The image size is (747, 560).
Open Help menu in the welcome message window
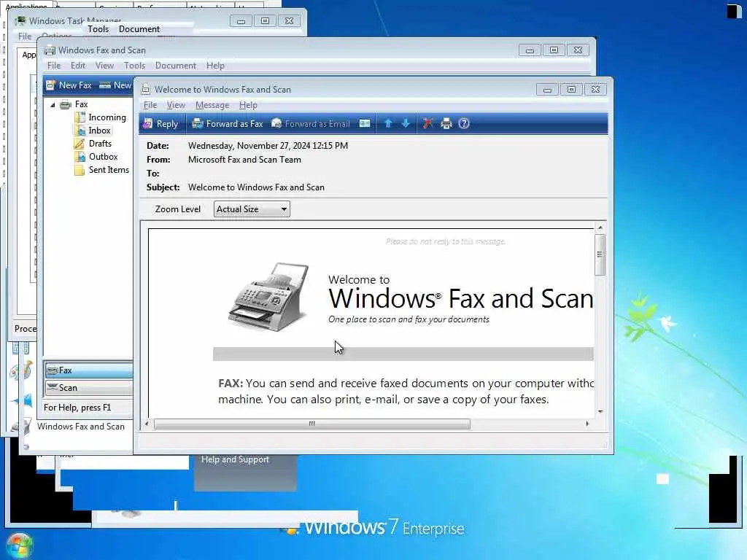pos(248,105)
